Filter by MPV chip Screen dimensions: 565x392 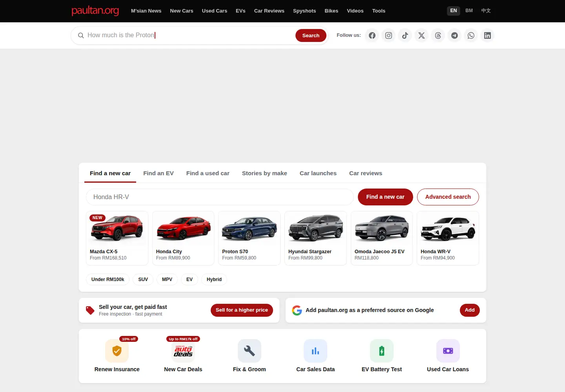[167, 279]
